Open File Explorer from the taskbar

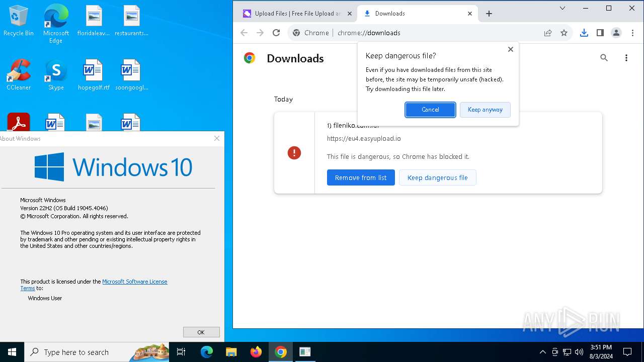pyautogui.click(x=231, y=352)
